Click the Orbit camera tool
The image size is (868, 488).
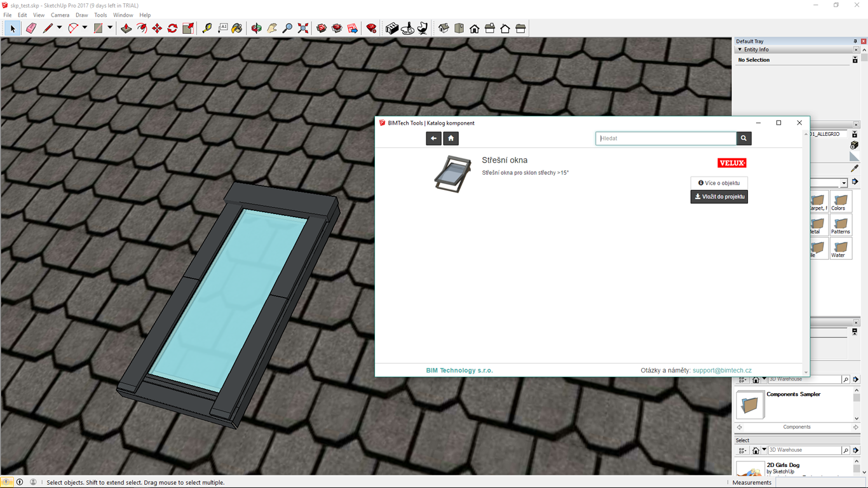pos(256,29)
